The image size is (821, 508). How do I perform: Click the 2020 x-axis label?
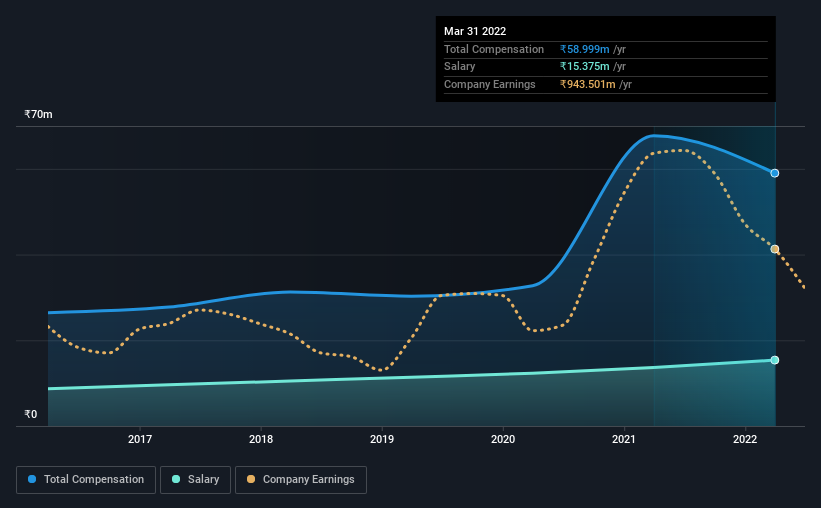pyautogui.click(x=503, y=439)
